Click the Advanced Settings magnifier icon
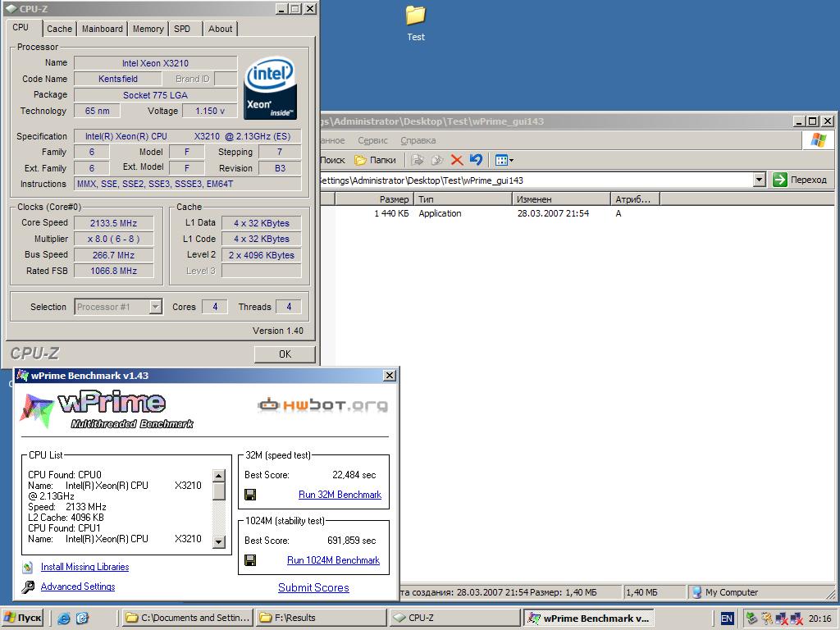 (28, 587)
